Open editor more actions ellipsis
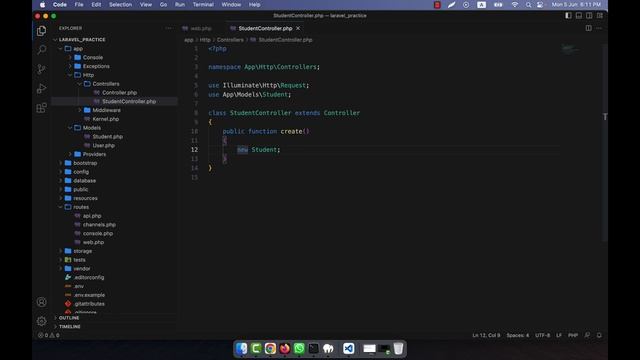 tap(599, 28)
